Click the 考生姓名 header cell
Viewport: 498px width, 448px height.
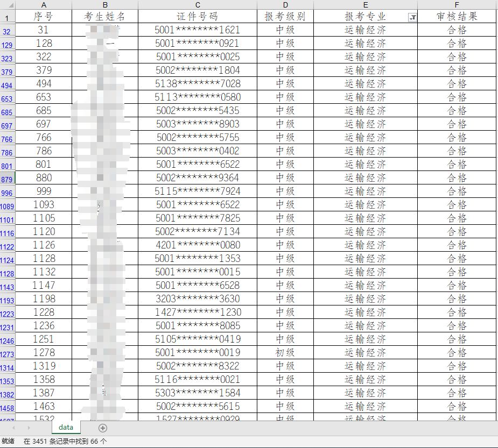pos(105,17)
